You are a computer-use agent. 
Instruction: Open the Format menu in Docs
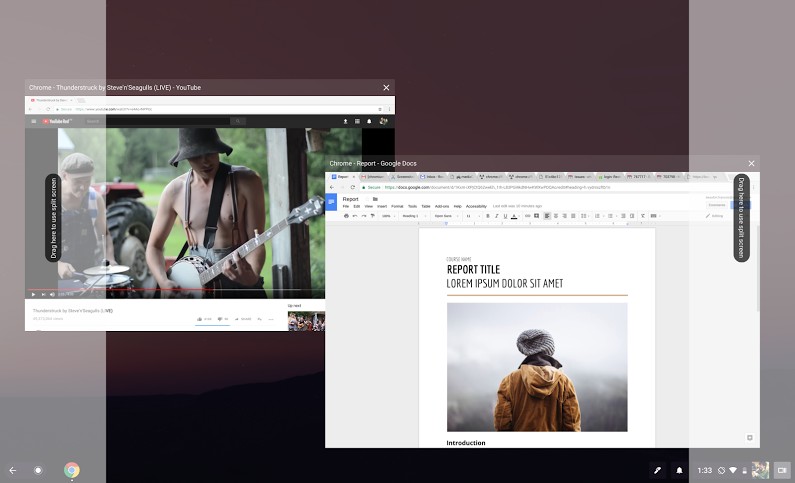[397, 206]
